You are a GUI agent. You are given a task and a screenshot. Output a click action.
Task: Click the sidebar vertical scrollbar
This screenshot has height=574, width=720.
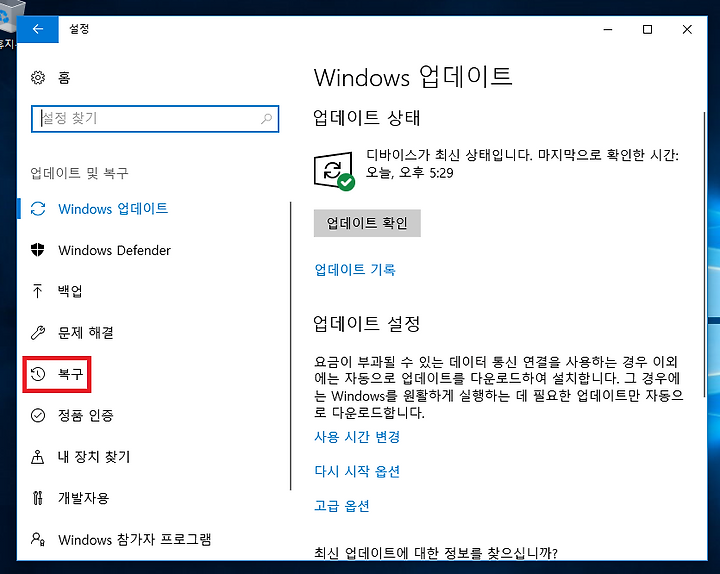tap(291, 346)
